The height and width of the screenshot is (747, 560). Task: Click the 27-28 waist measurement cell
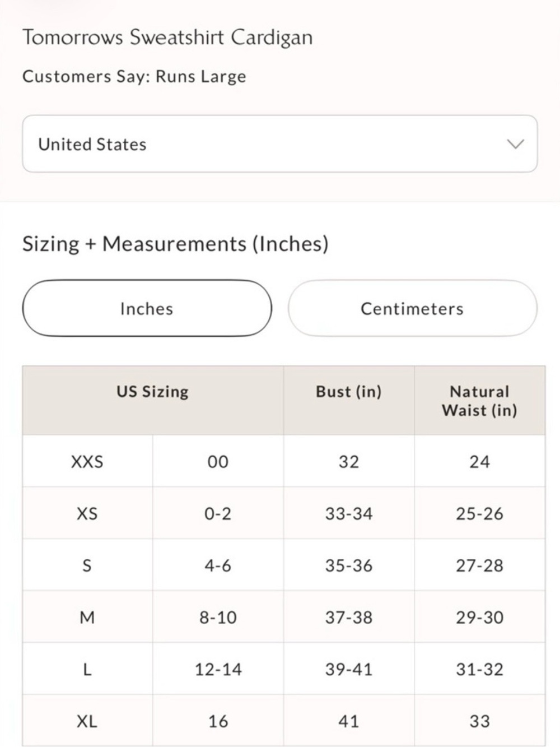[x=479, y=565]
